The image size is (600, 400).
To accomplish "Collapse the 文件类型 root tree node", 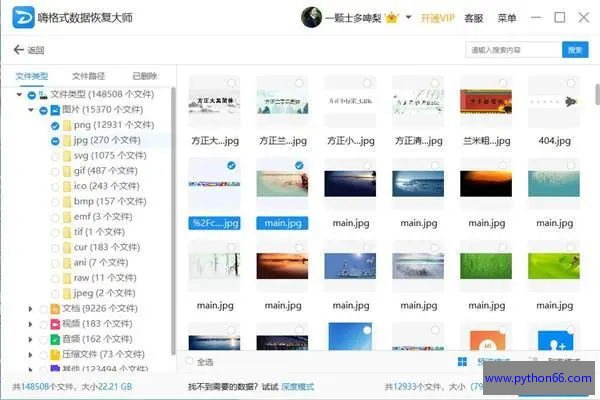I will click(x=19, y=94).
